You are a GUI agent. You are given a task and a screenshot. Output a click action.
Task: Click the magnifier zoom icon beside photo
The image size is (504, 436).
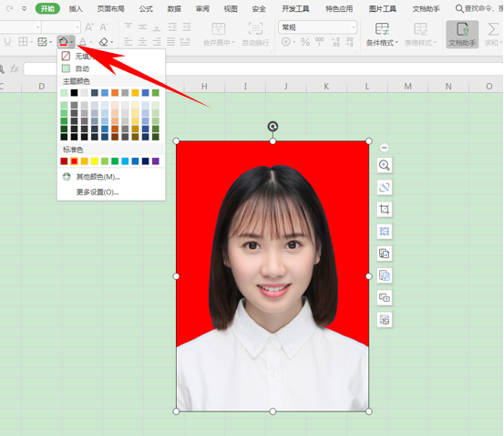pyautogui.click(x=385, y=165)
